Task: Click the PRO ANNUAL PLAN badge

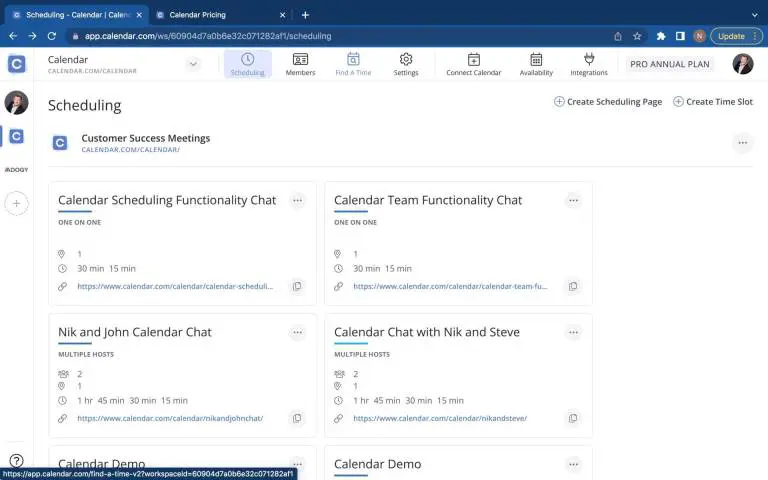Action: coord(670,64)
